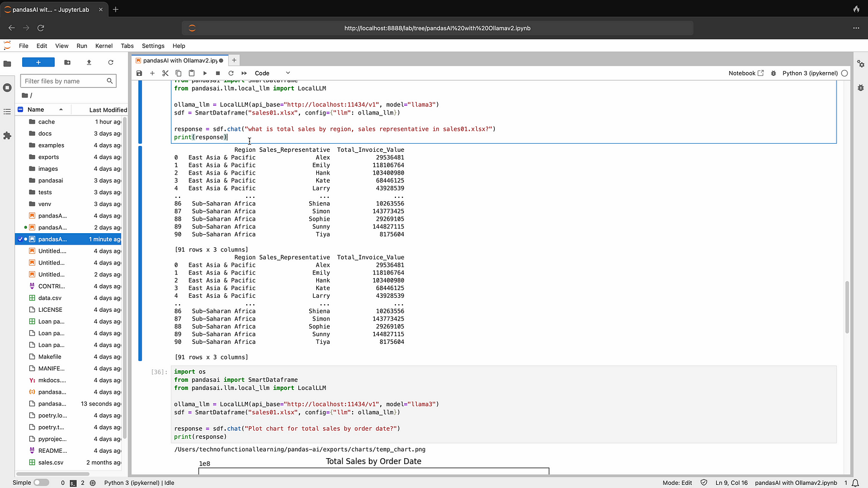Refresh the file browser list
The height and width of the screenshot is (488, 868).
[111, 62]
